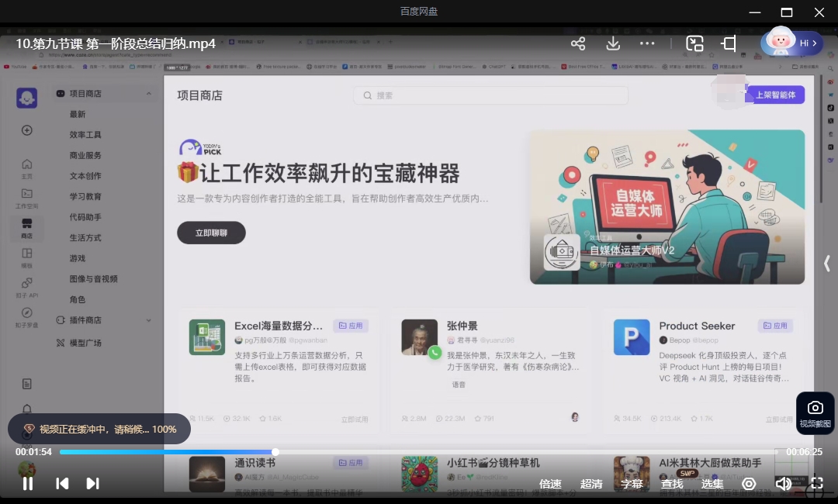Open the Excel海量数据分析 card icon
This screenshot has width=838, height=504.
pos(207,337)
